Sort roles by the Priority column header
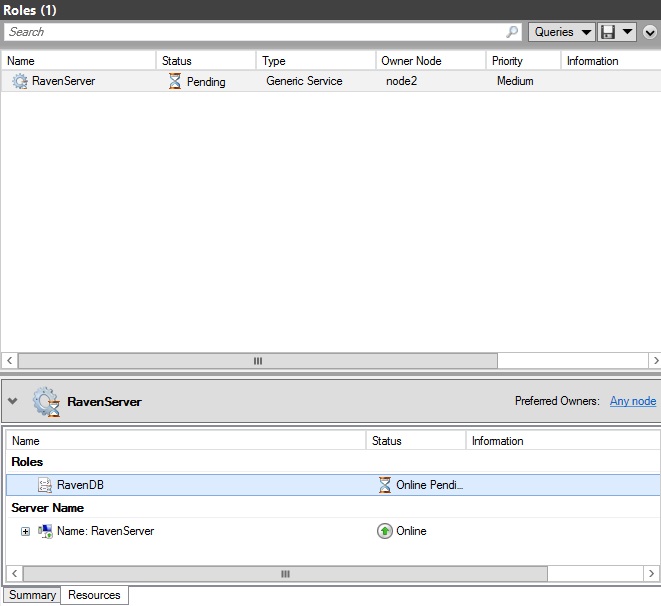 tap(523, 61)
